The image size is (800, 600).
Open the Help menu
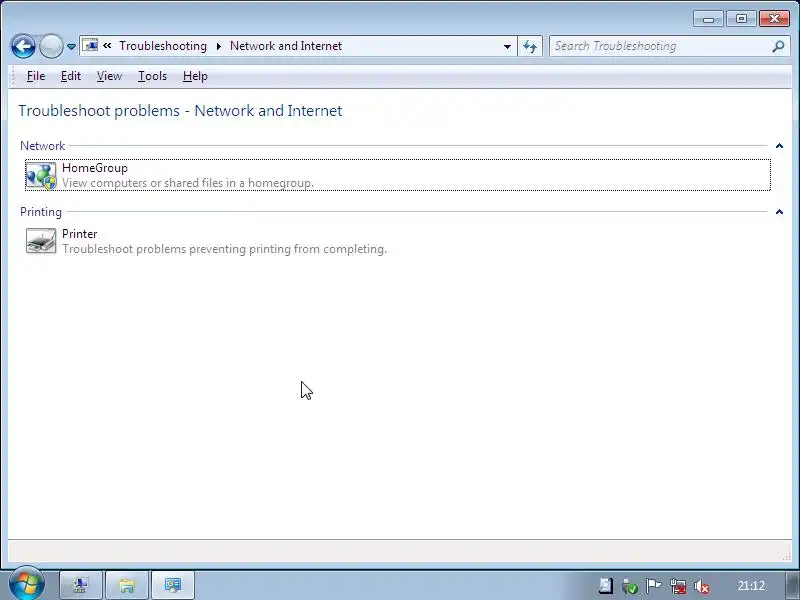point(195,76)
